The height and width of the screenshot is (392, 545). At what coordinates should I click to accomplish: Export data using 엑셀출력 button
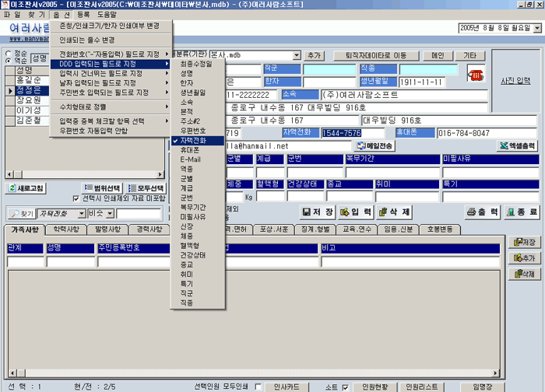click(x=519, y=145)
